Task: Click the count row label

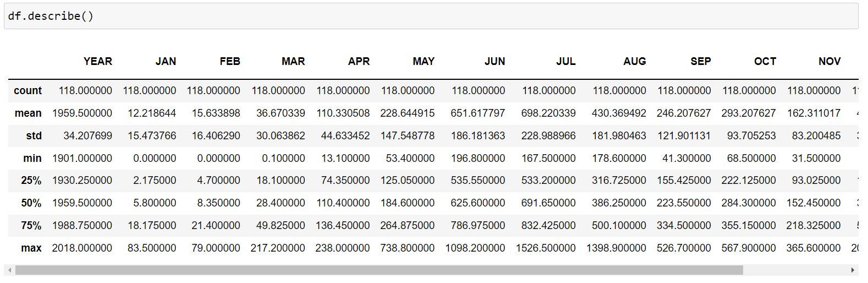Action: pos(28,91)
